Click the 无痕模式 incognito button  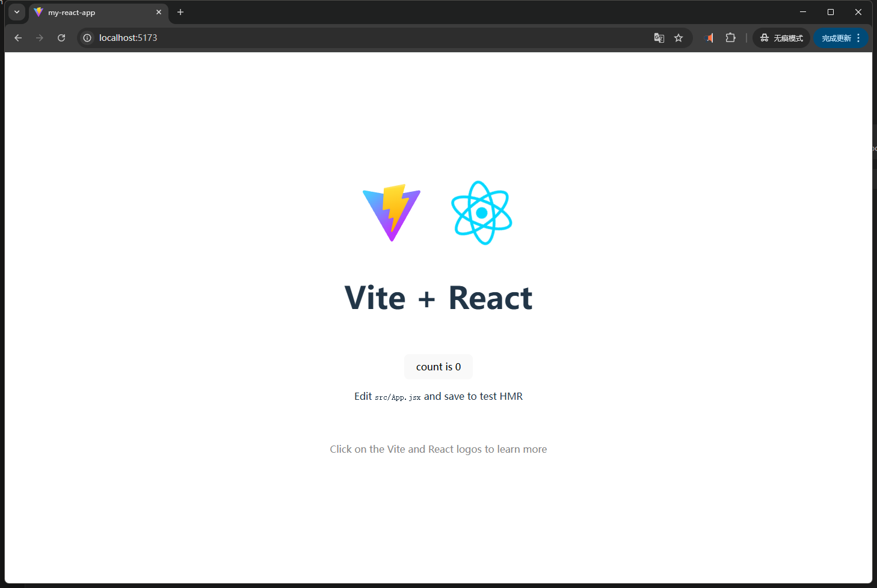pyautogui.click(x=781, y=38)
